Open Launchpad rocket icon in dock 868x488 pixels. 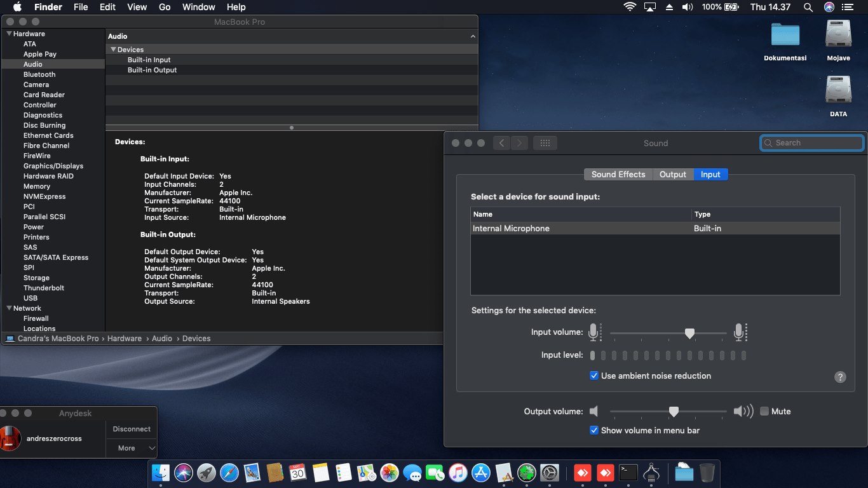click(207, 472)
